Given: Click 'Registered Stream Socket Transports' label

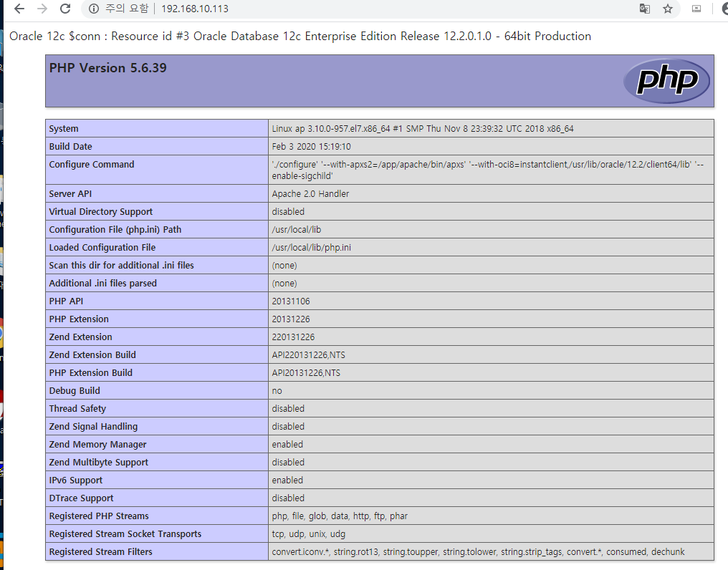Looking at the screenshot, I should click(x=125, y=534).
